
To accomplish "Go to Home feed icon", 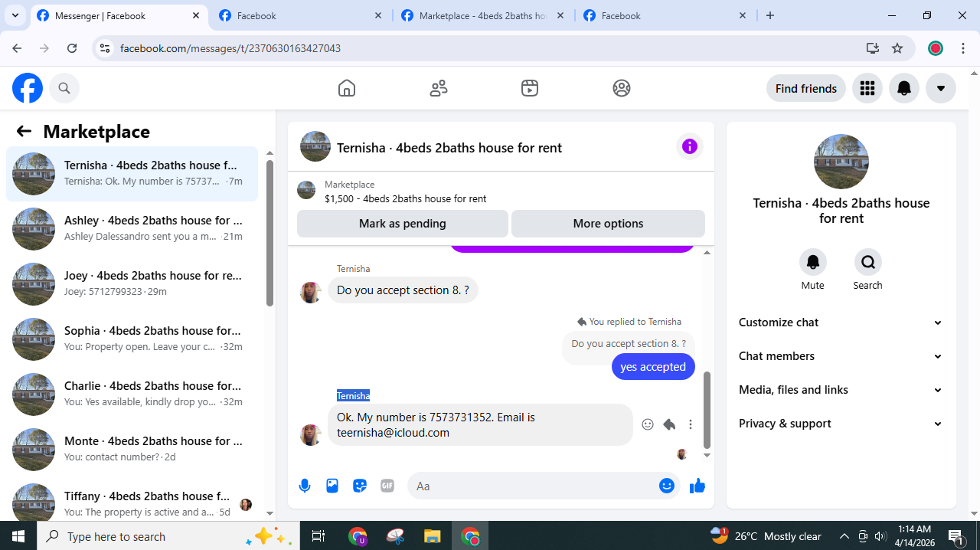I will pos(347,88).
